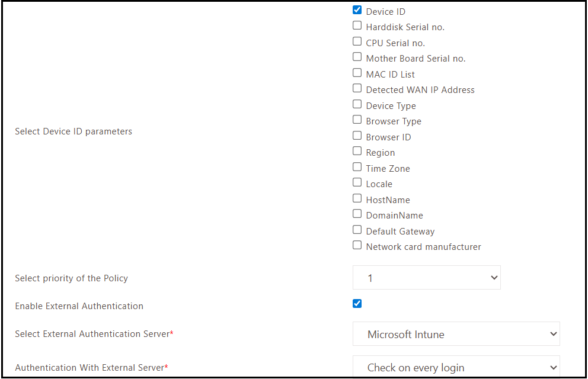This screenshot has height=379, width=588.
Task: Check the Browser Type parameter
Action: tap(357, 120)
